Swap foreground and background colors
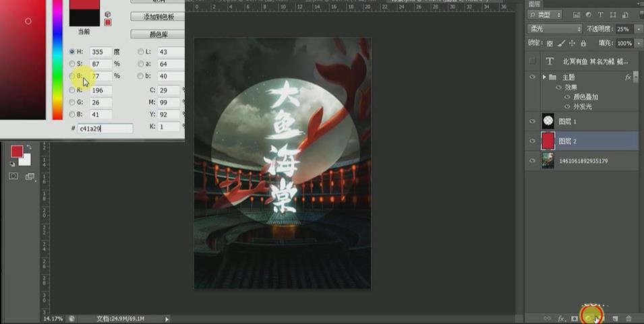Viewport: 644px width, 324px height. click(x=29, y=147)
